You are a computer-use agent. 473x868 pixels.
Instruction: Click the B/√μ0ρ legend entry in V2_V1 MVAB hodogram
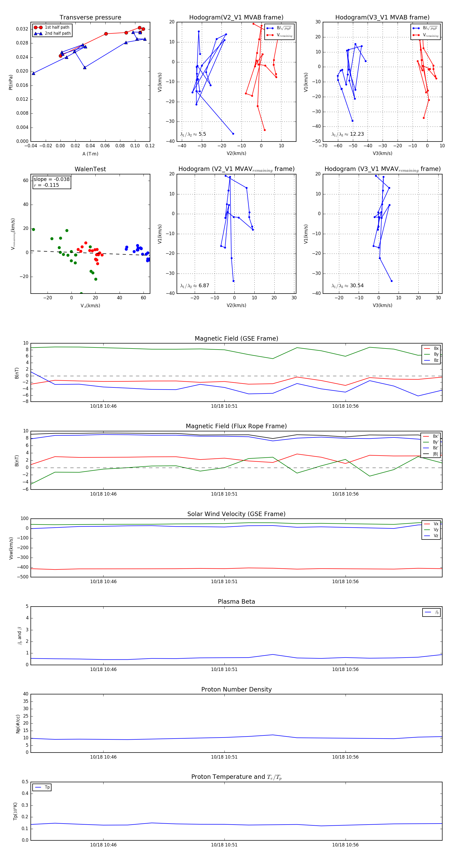tap(279, 28)
